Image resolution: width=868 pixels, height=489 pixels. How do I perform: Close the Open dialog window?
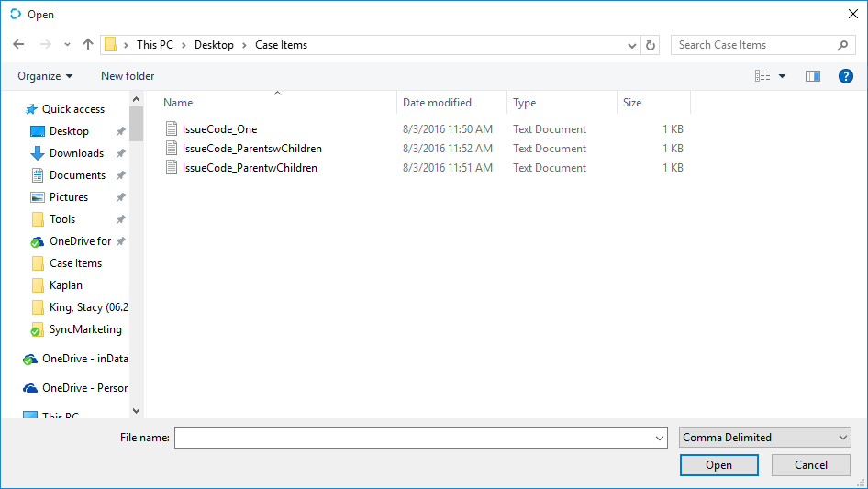pyautogui.click(x=853, y=14)
